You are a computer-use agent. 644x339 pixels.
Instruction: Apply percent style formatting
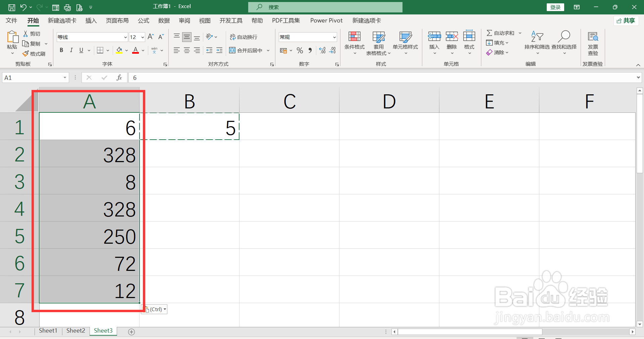pos(300,50)
